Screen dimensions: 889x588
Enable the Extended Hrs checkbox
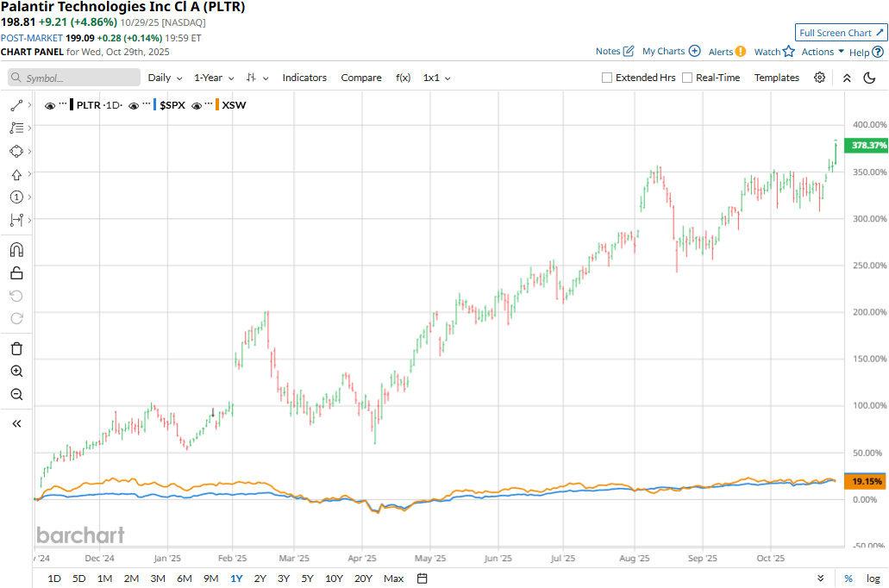click(x=607, y=78)
